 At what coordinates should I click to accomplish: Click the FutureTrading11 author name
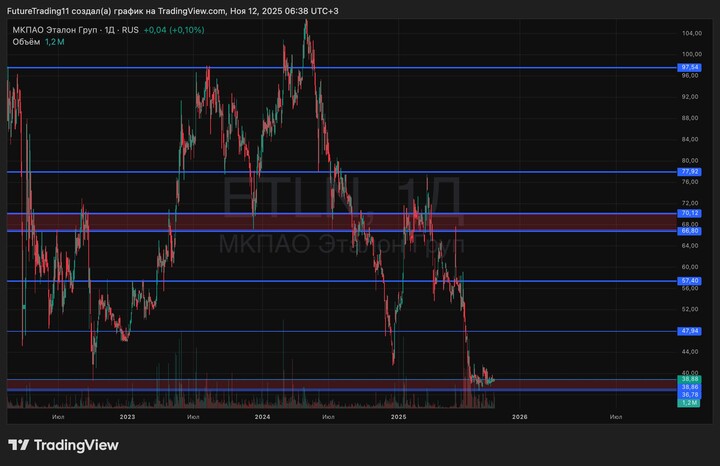coord(37,11)
